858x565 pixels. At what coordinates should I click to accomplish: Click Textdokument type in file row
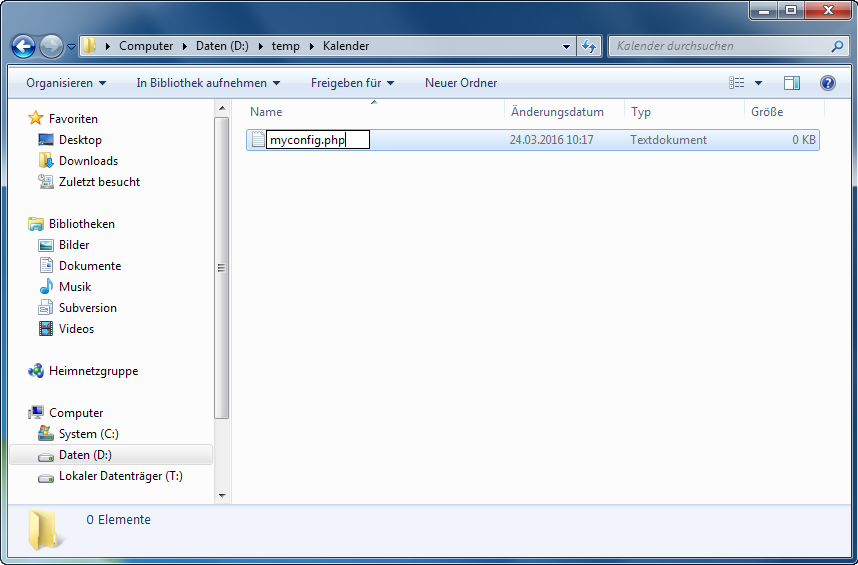(669, 140)
